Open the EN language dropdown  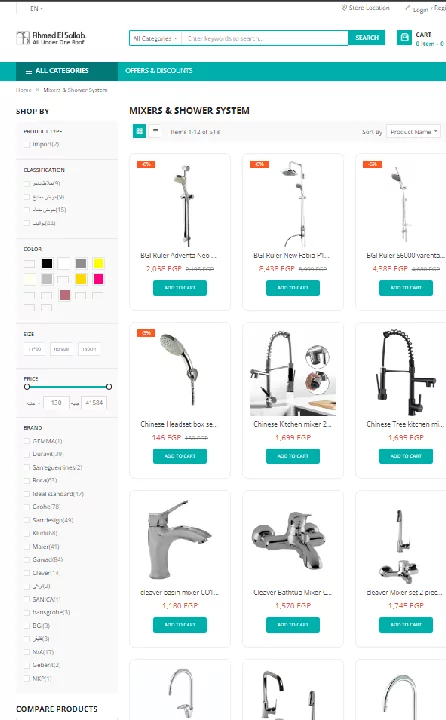tap(36, 8)
